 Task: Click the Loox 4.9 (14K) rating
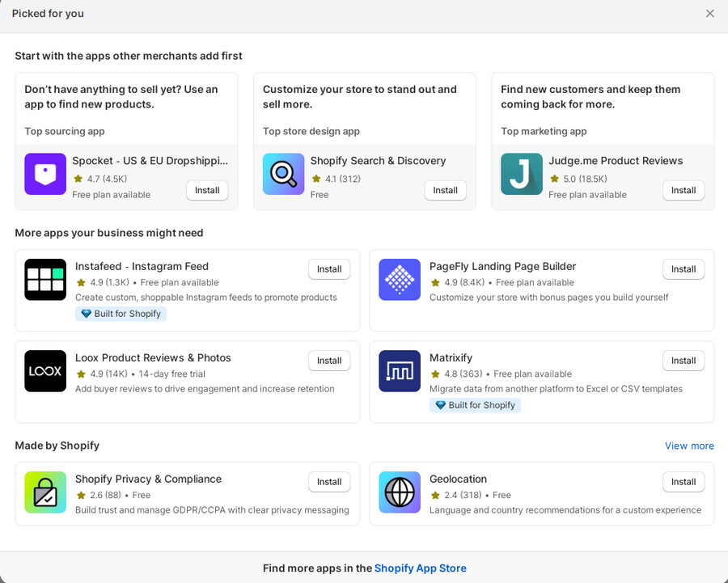point(102,374)
